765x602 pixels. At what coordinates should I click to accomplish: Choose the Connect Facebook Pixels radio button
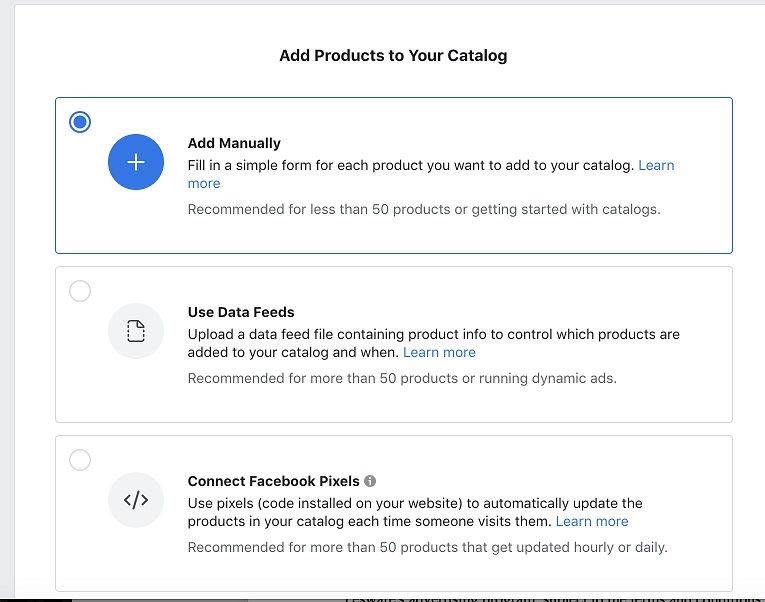[x=80, y=460]
